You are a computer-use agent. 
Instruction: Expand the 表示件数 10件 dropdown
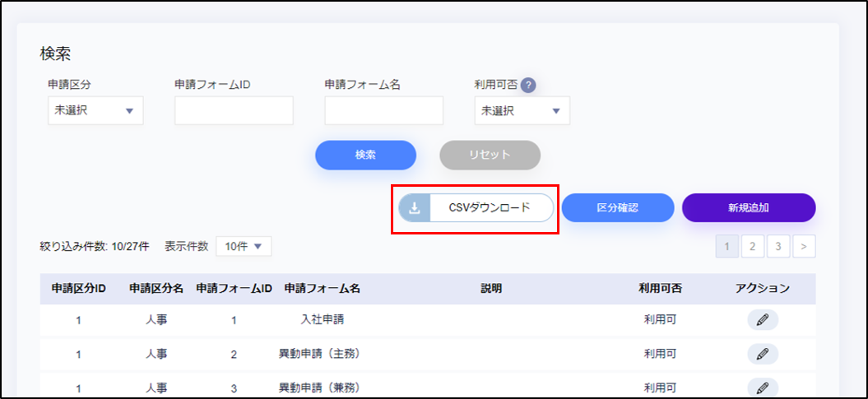coord(243,246)
